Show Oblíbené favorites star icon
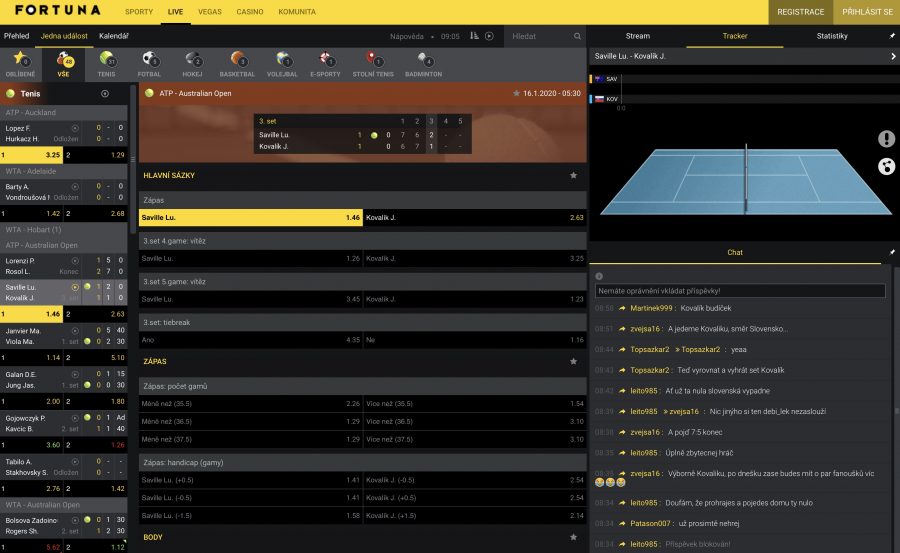The height and width of the screenshot is (553, 900). coord(20,63)
